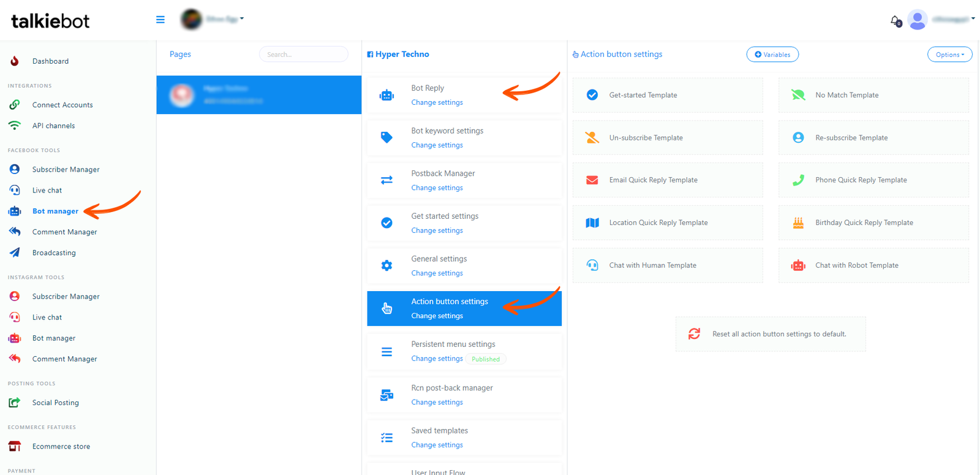Click Reset all action button settings to default

(771, 334)
